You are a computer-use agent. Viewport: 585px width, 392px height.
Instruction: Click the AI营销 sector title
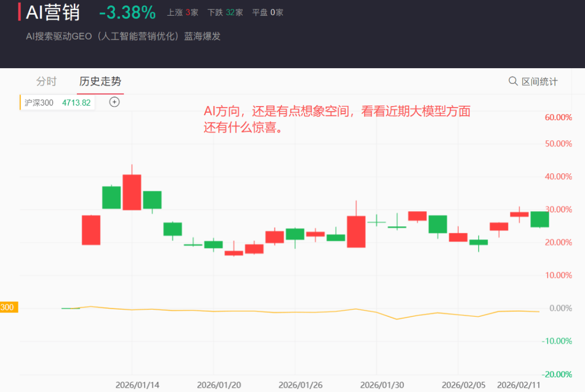coord(53,12)
